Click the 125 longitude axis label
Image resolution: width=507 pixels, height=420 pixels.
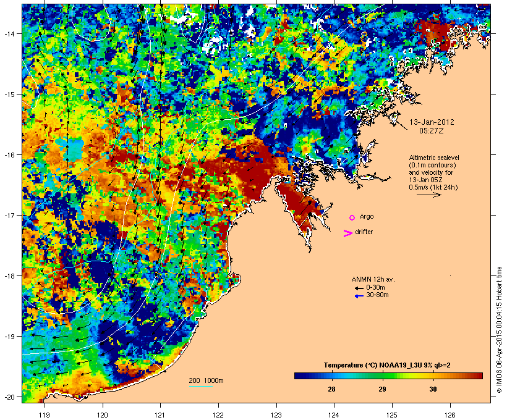click(x=392, y=415)
